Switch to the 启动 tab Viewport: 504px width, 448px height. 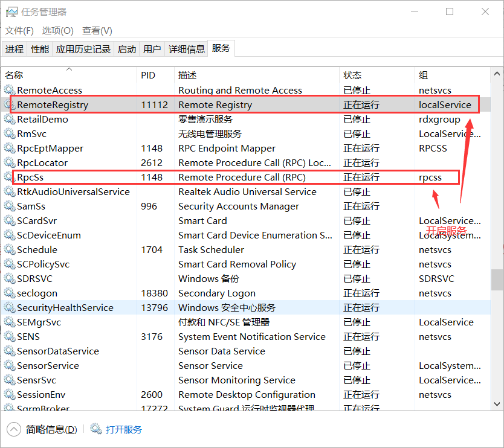127,49
